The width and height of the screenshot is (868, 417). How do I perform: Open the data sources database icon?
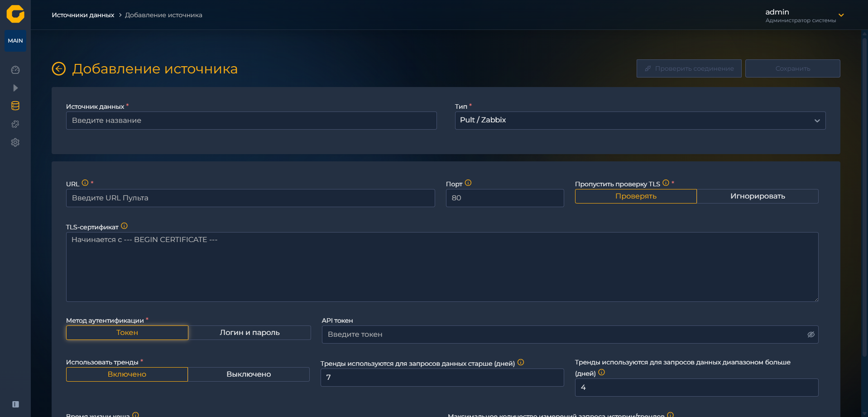click(15, 106)
